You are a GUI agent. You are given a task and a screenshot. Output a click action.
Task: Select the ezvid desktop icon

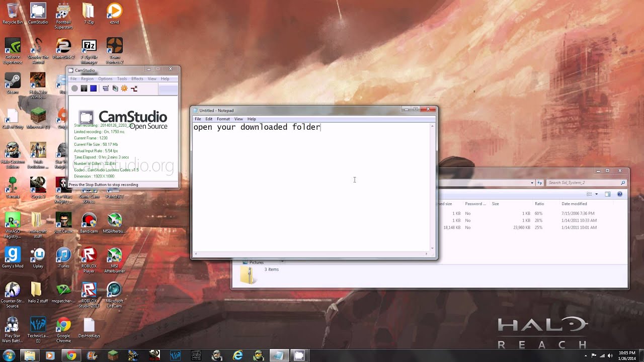point(114,14)
